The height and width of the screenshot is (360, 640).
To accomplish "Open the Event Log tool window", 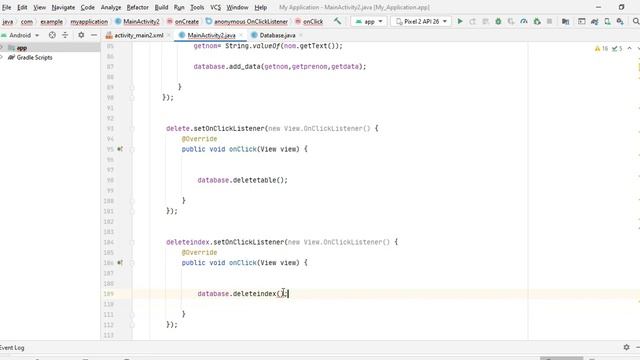I will [x=12, y=348].
